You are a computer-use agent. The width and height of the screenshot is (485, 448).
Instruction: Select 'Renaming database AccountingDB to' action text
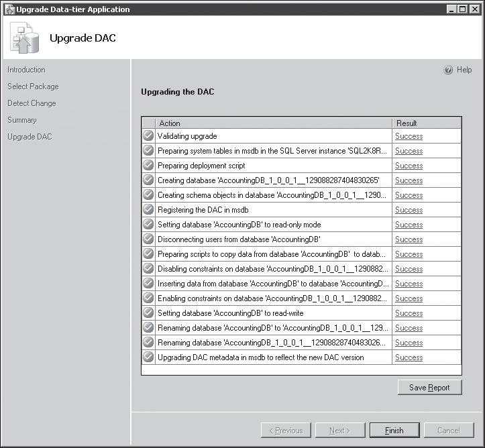tap(273, 328)
